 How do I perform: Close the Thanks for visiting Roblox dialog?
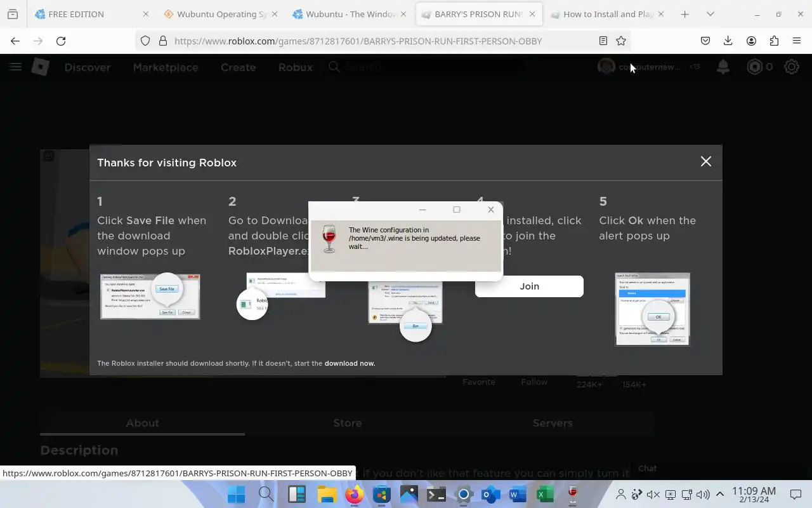[x=706, y=161]
